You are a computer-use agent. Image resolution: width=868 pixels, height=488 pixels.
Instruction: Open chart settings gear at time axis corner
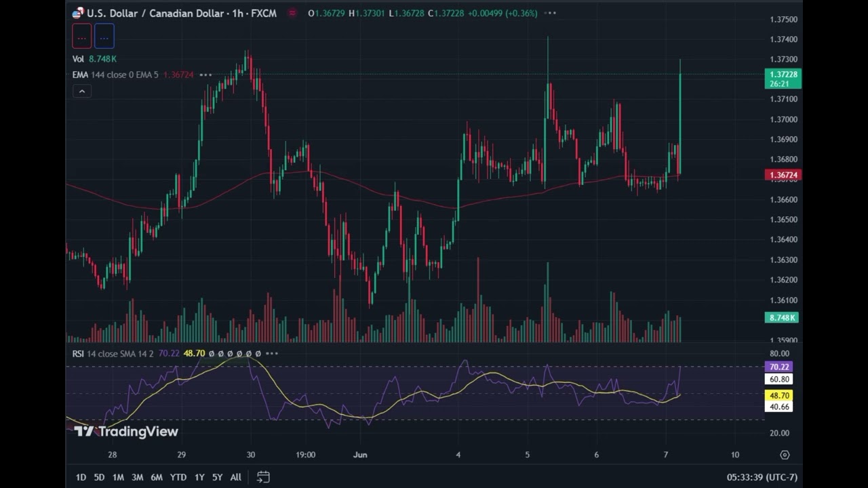(785, 455)
